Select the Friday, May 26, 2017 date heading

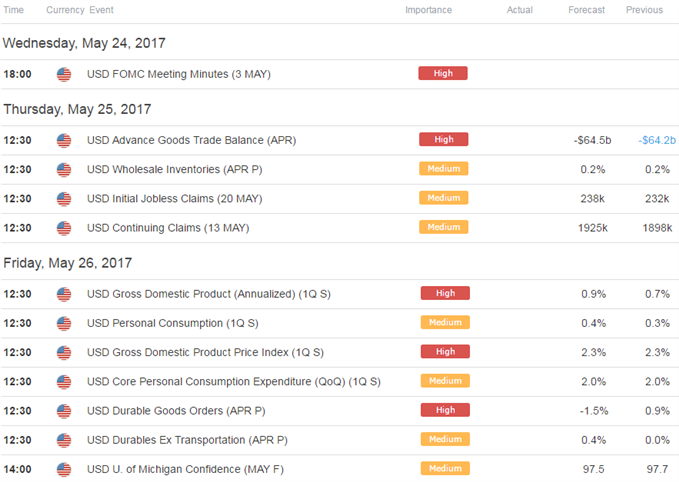pyautogui.click(x=68, y=263)
